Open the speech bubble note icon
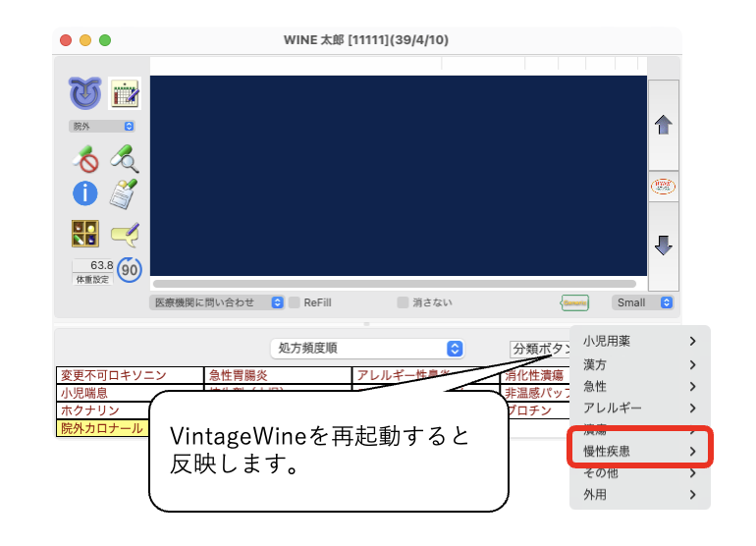 coord(126,234)
